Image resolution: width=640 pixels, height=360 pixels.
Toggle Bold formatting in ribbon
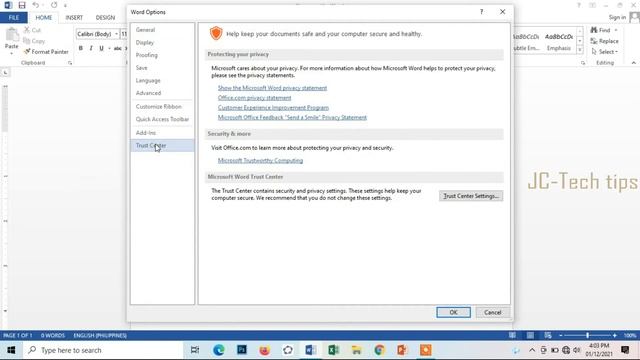[x=80, y=48]
